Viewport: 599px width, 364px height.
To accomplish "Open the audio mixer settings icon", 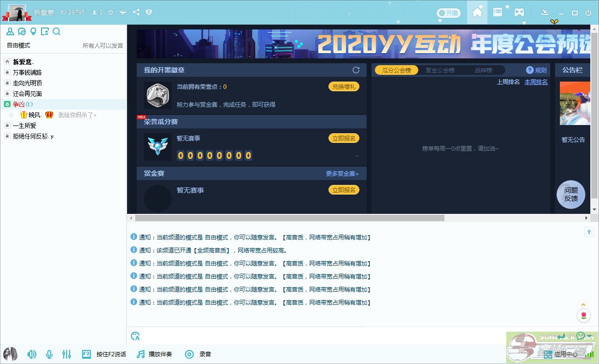I will 67,354.
